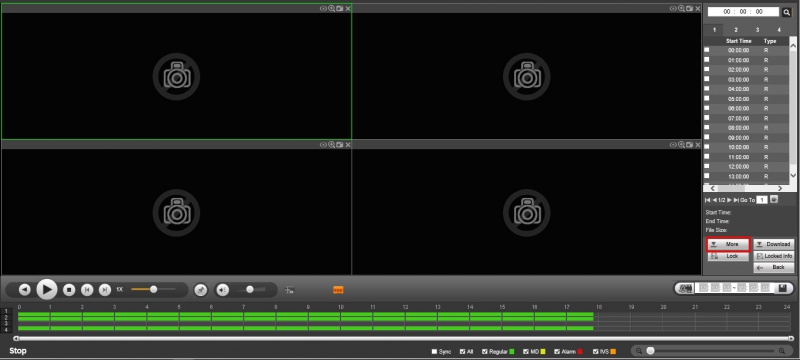Click the reverse play button
The width and height of the screenshot is (800, 360).
[24, 290]
